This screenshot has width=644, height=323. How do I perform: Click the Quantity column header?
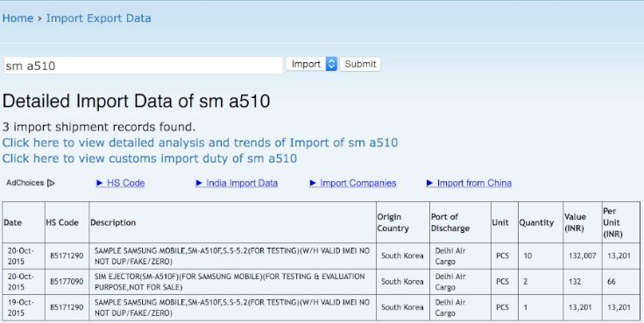(x=541, y=222)
